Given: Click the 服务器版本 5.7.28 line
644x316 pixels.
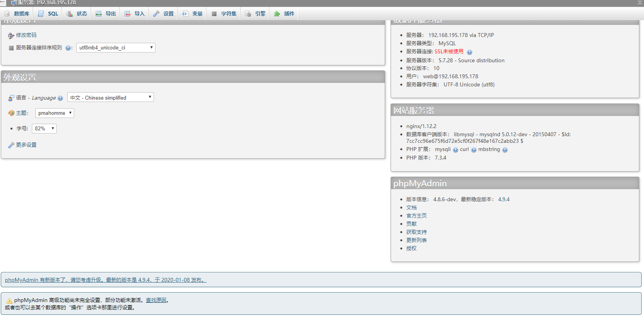Looking at the screenshot, I should tap(455, 60).
